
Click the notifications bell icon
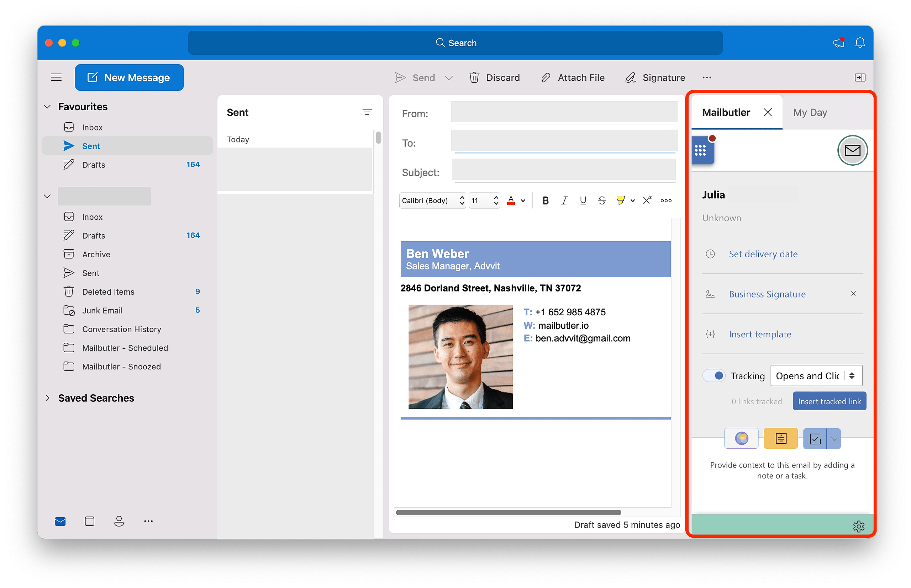point(860,43)
